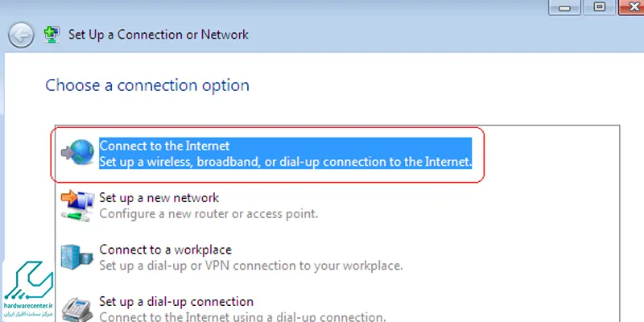Click the new network computers icon
This screenshot has height=322, width=644.
[x=77, y=206]
